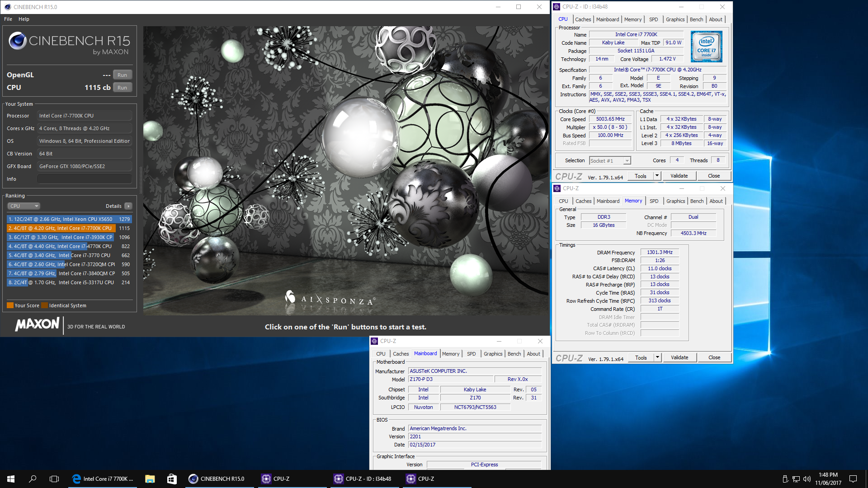Switch to CINEBENCH R15.0 taskbar item
868x488 pixels.
tap(221, 479)
